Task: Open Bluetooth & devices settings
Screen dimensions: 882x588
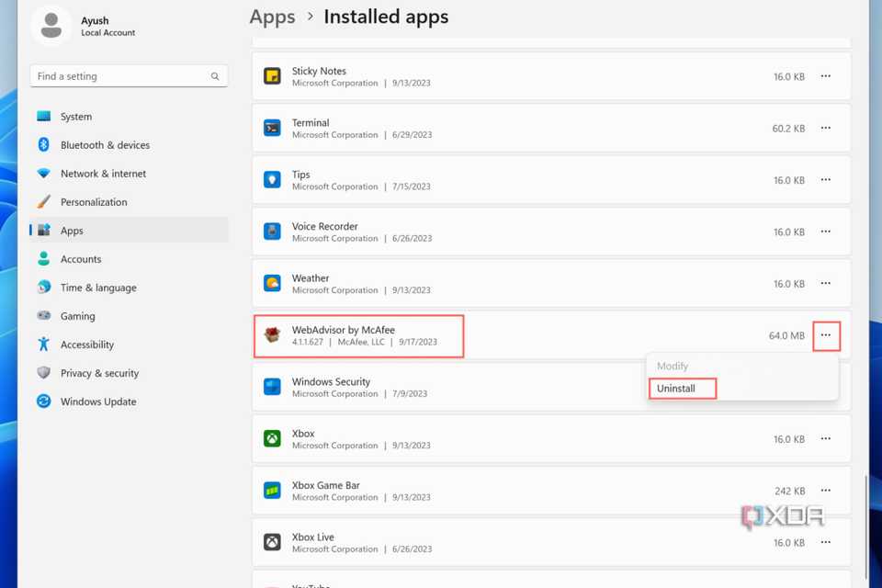Action: (129, 145)
